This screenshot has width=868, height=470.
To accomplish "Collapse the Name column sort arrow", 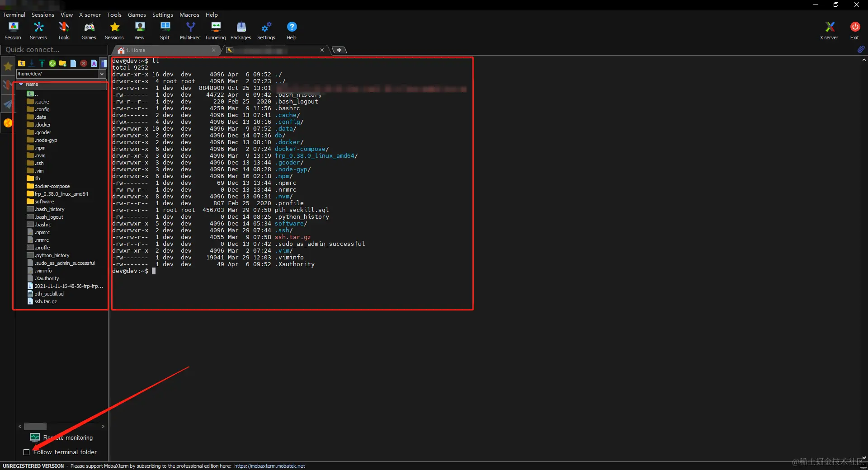I will pos(21,84).
